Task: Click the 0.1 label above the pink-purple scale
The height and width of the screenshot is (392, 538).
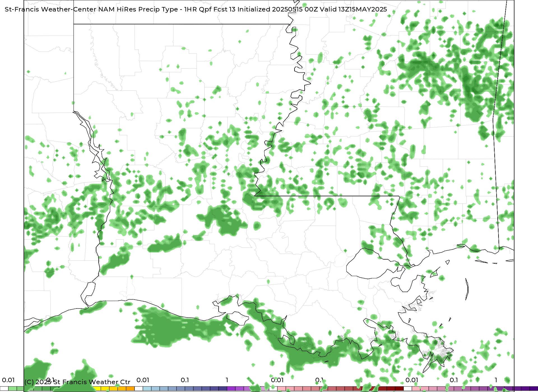Action: point(454,380)
